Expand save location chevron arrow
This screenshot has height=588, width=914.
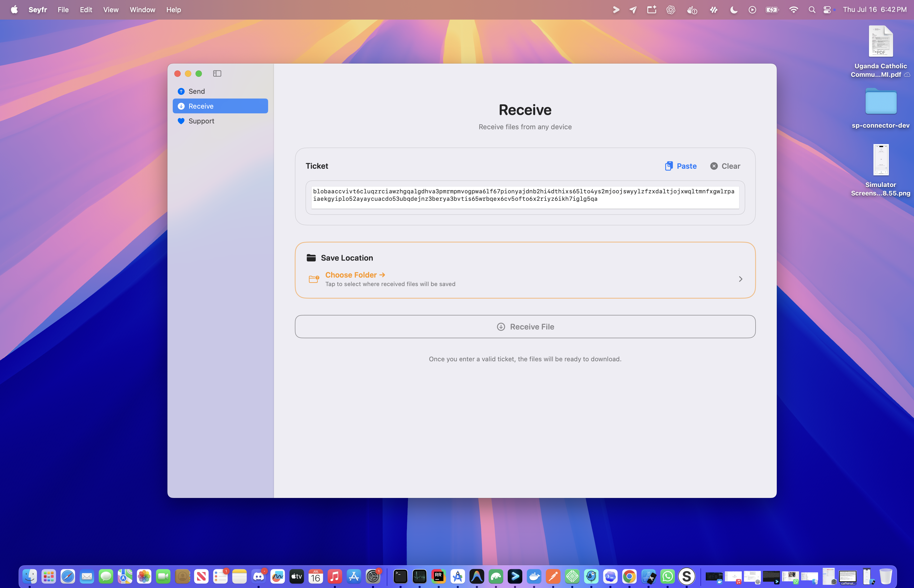741,279
